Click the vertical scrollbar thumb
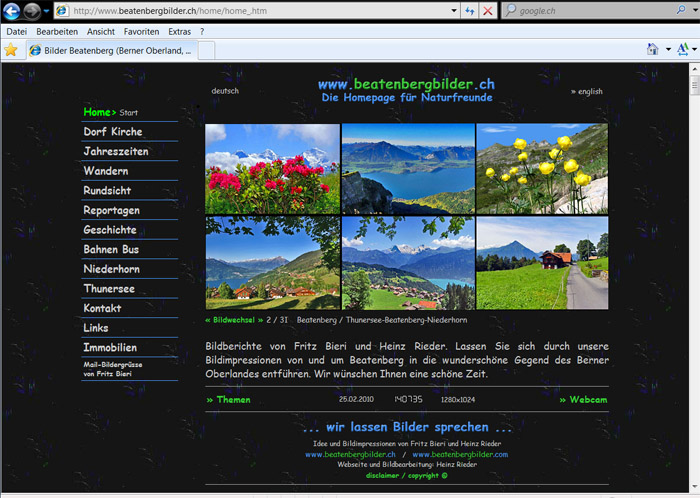This screenshot has height=498, width=700. (695, 85)
